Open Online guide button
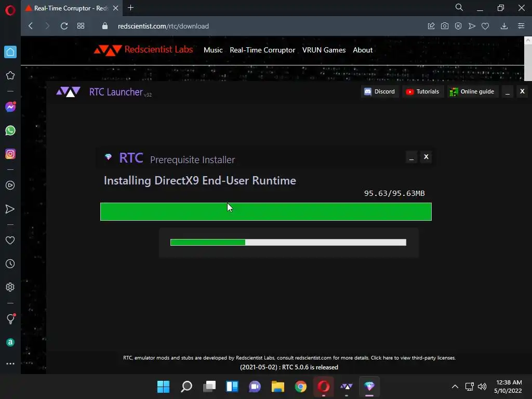 pos(472,91)
